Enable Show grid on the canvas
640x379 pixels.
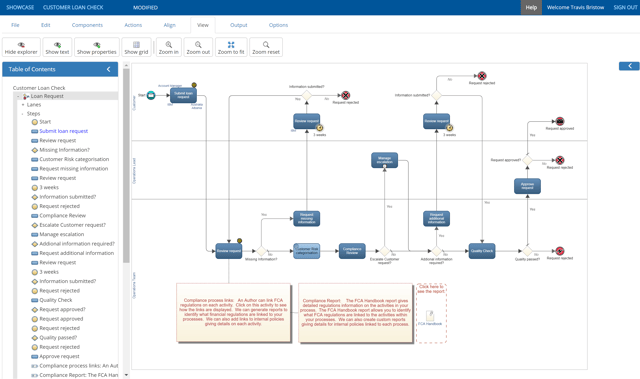(x=136, y=47)
